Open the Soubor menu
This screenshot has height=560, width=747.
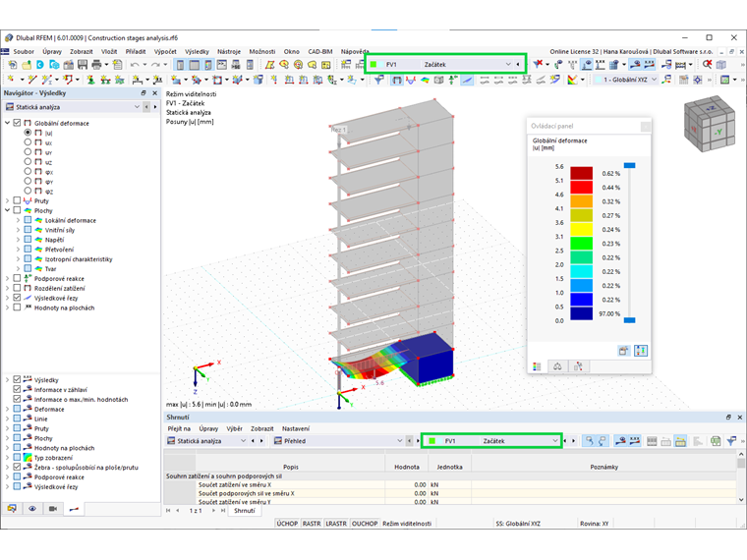click(24, 51)
